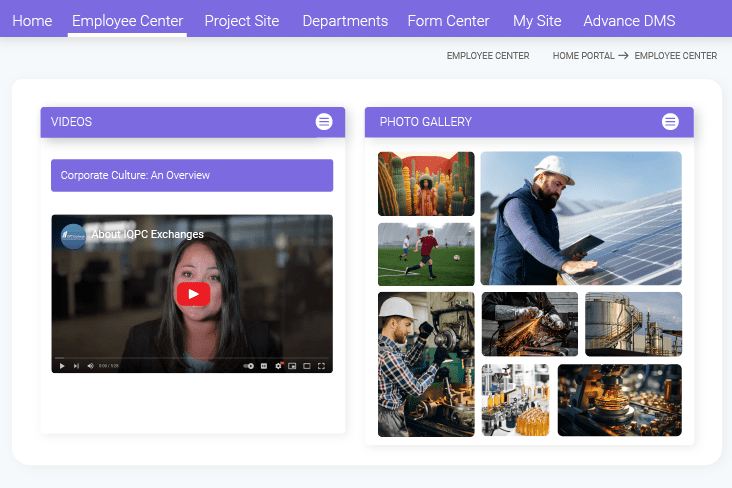732x488 pixels.
Task: Open the About IQPC Exchanges video title
Action: pos(148,234)
